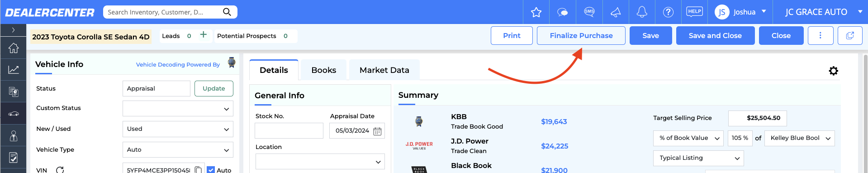Click the Stock No. input field
This screenshot has height=173, width=868.
click(x=289, y=131)
